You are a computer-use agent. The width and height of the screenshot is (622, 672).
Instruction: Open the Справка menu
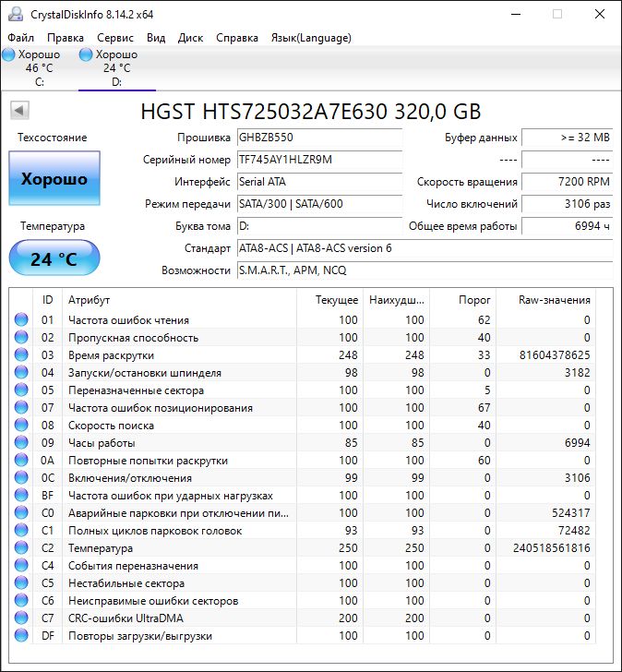tap(237, 38)
